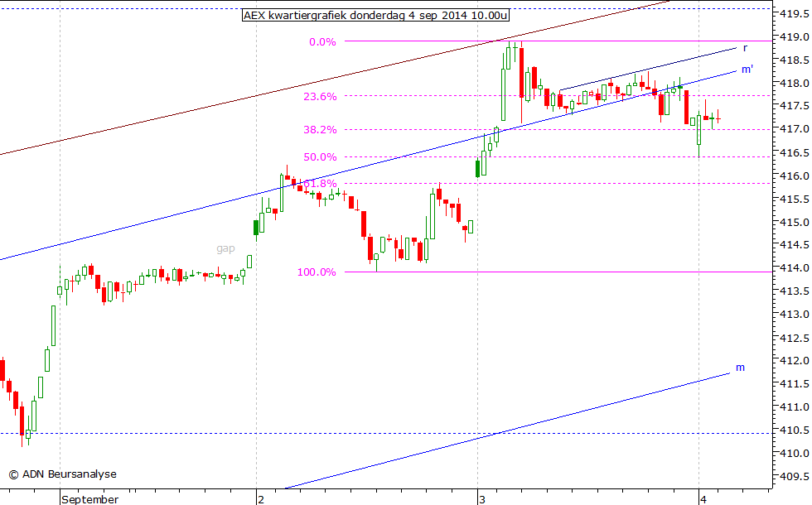Click the trendline label m'
This screenshot has height=505, width=812.
coord(747,69)
